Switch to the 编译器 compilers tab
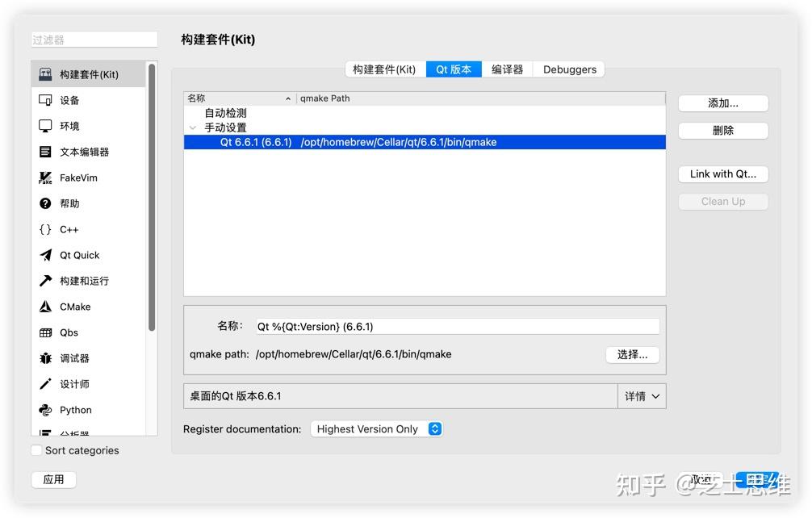Viewport: 812px width, 518px height. pos(507,69)
